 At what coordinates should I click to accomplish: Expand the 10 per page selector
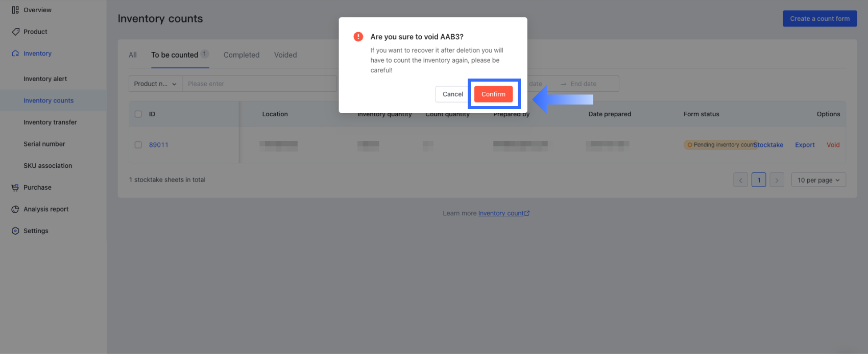[818, 180]
